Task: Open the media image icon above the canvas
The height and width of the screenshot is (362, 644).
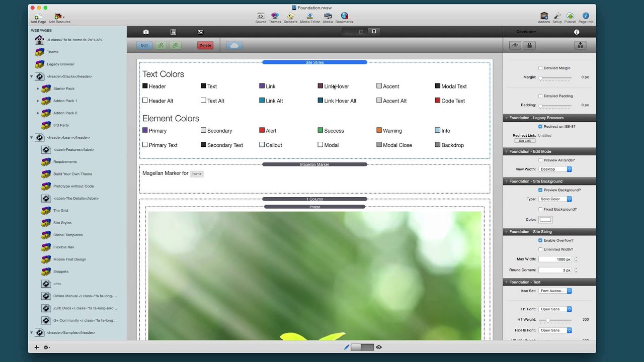Action: pos(200,32)
